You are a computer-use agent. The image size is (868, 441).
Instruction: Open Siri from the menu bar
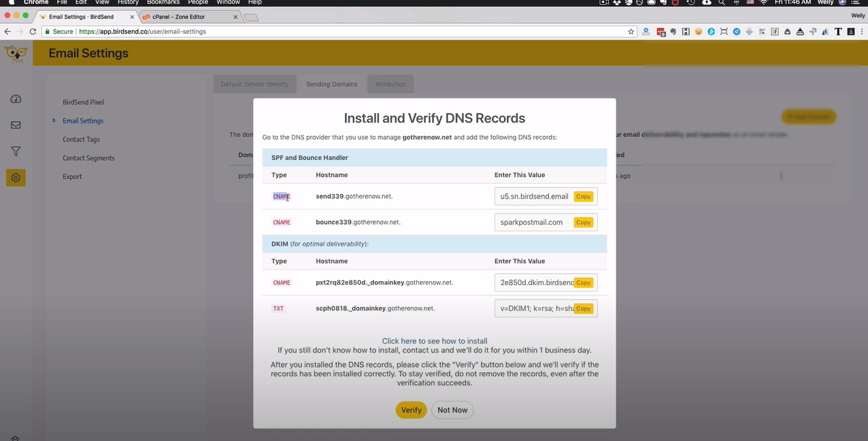[x=842, y=3]
